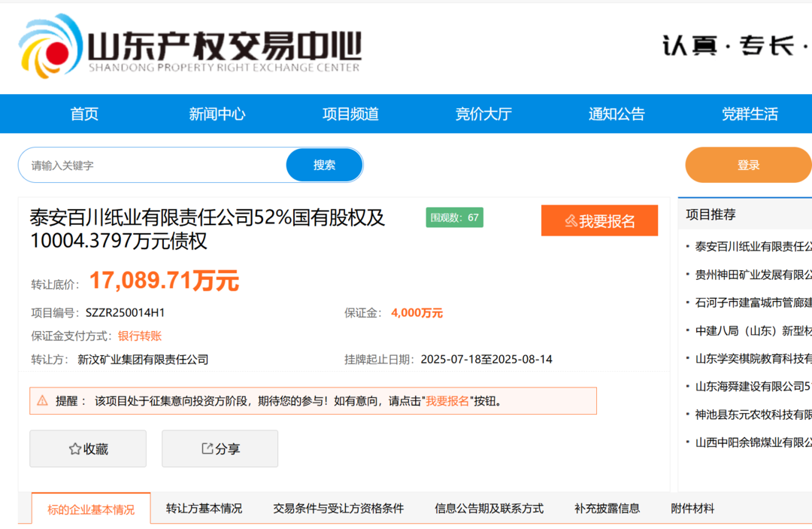Open recommended project 中建八局（山东）新型材
This screenshot has width=812, height=529.
[x=753, y=330]
